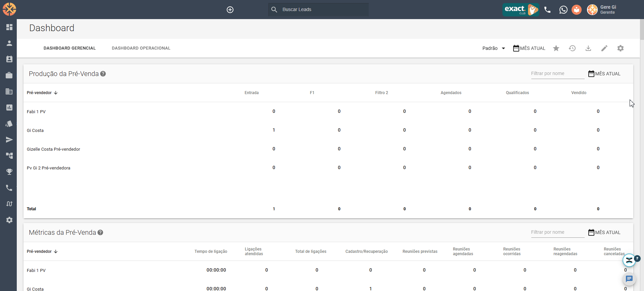Open the contact badge icon in sidebar
The image size is (644, 291).
tap(9, 59)
